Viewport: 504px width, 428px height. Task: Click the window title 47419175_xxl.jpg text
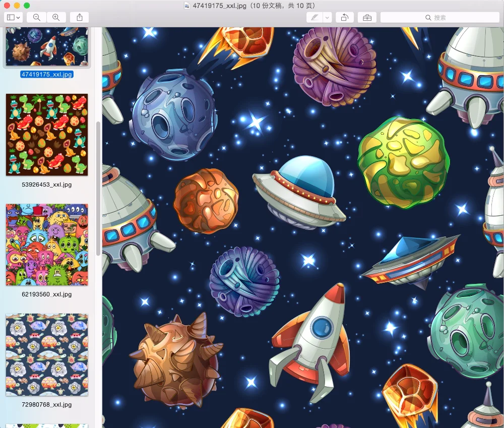pos(220,6)
